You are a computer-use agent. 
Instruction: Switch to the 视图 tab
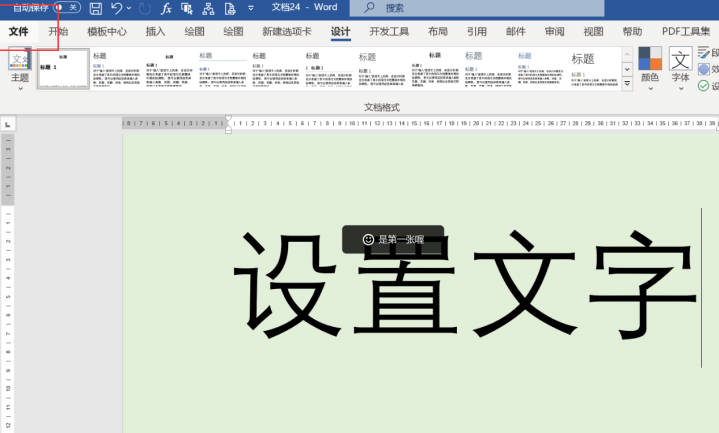coord(594,31)
